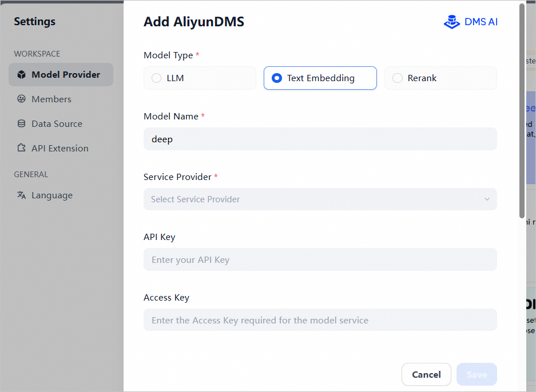Click the Model Type field label
Image resolution: width=536 pixels, height=392 pixels.
(x=168, y=55)
